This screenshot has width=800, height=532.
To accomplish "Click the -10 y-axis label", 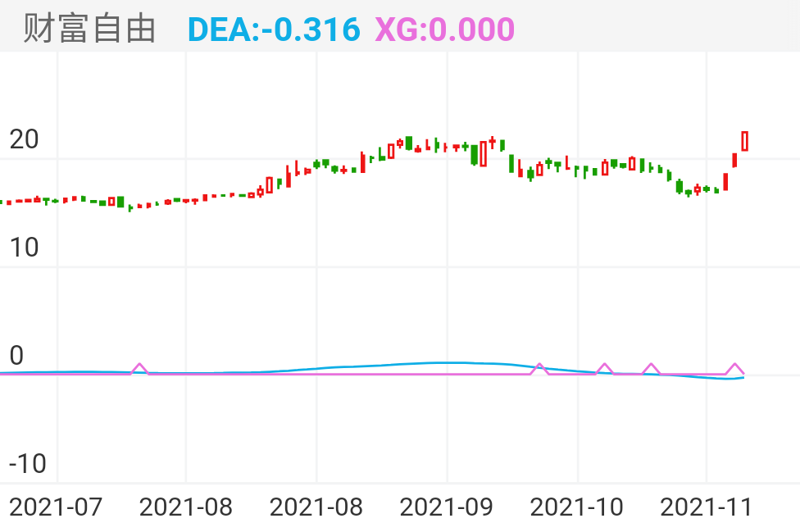I will [28, 464].
